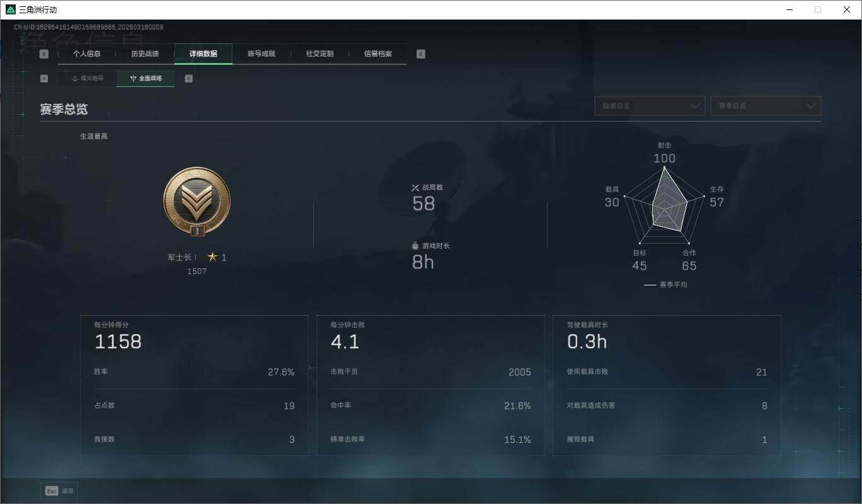The width and height of the screenshot is (862, 504).
Task: Click the A key hint beside 烽火地带
Action: coord(44,79)
